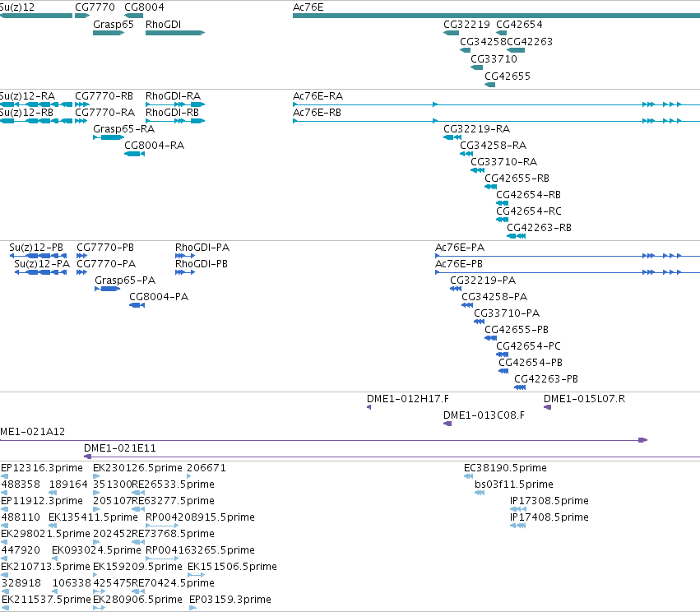700x612 pixels.
Task: Select EST label EK093024.5prime
Action: (x=96, y=550)
